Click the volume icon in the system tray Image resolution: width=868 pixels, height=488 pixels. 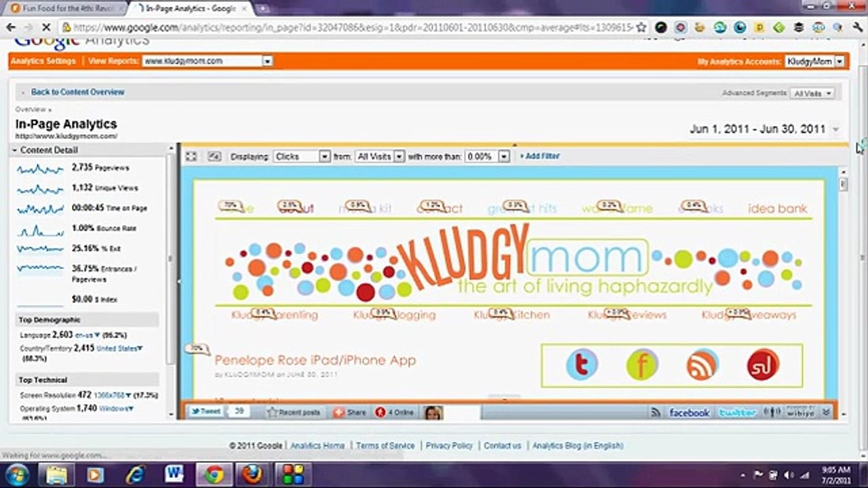point(789,474)
